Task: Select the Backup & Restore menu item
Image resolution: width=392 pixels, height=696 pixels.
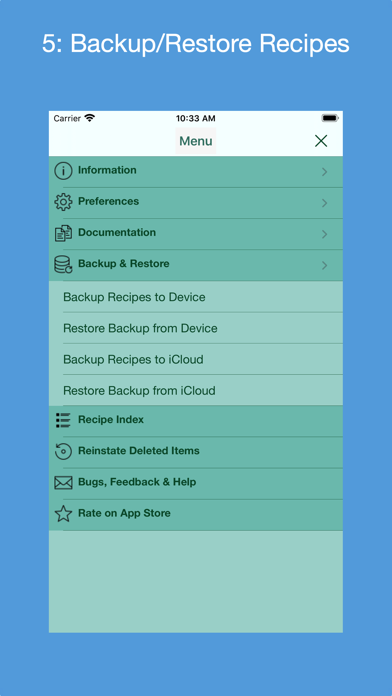Action: [x=196, y=265]
